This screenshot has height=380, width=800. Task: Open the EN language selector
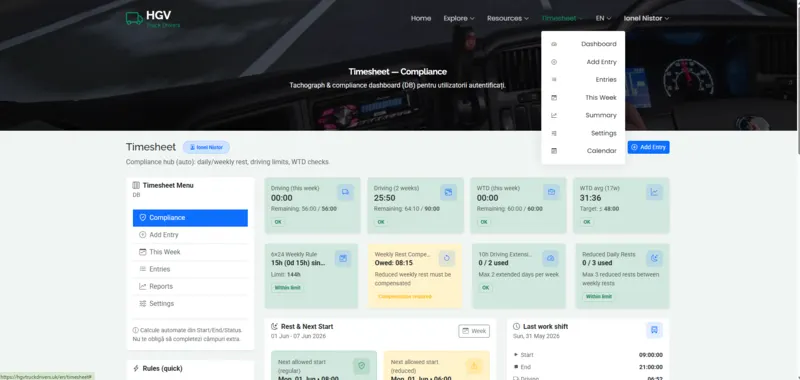tap(604, 18)
